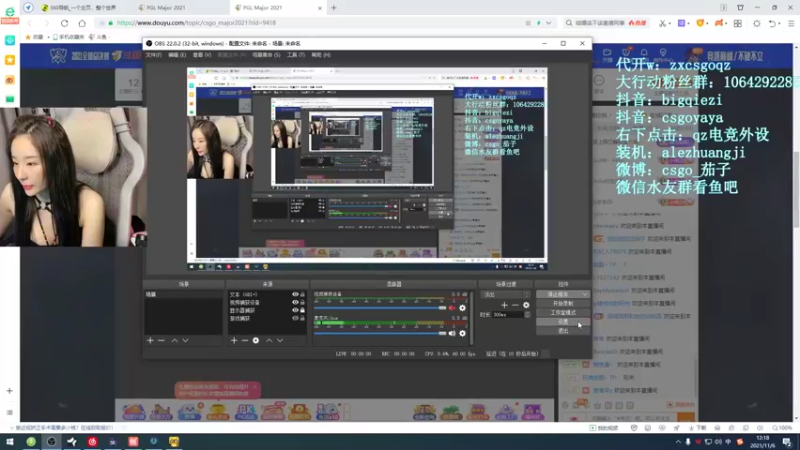Go to the browser home page
Screen dimensions: 800x450
point(82,23)
